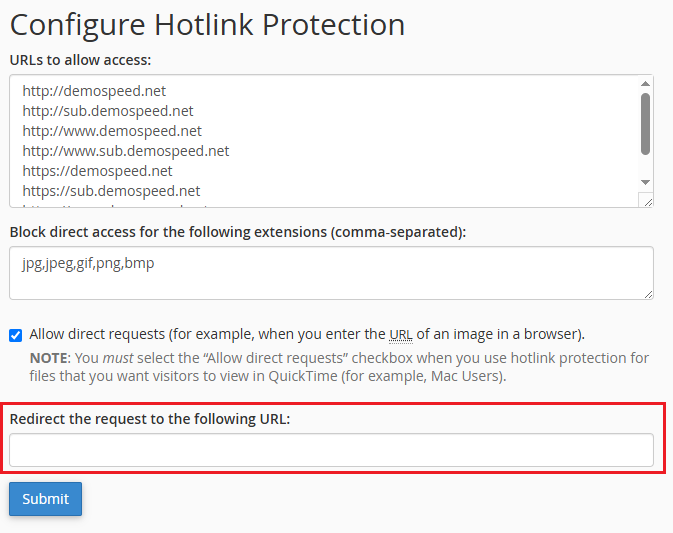The height and width of the screenshot is (533, 673).
Task: Click the URL list resize handle
Action: click(x=647, y=201)
